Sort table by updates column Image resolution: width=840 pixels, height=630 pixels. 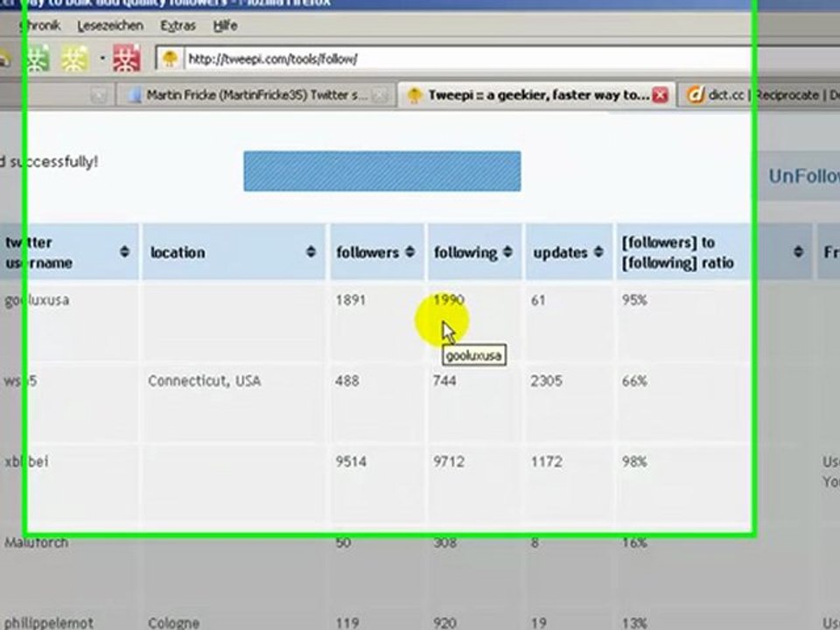569,252
